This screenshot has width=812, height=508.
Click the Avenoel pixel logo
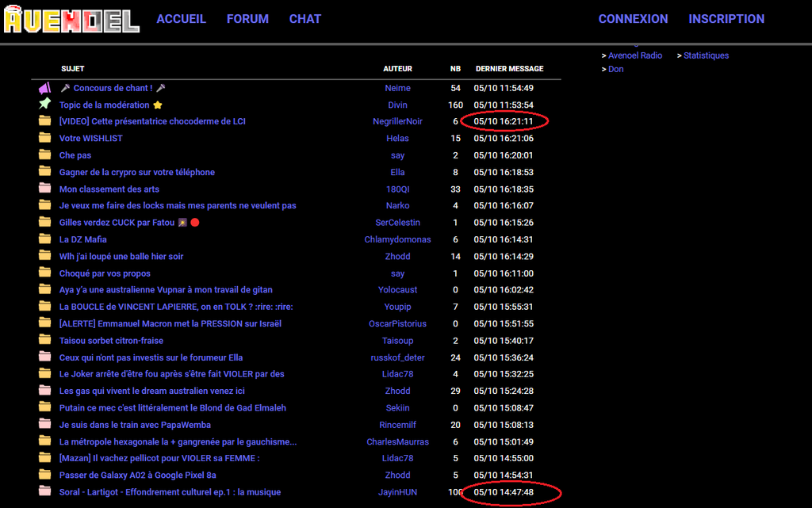[x=71, y=19]
